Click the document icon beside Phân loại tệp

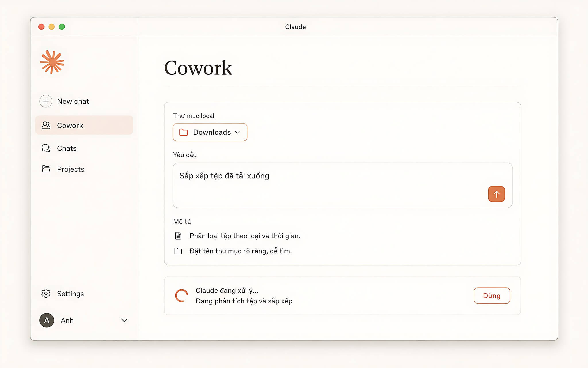tap(178, 236)
